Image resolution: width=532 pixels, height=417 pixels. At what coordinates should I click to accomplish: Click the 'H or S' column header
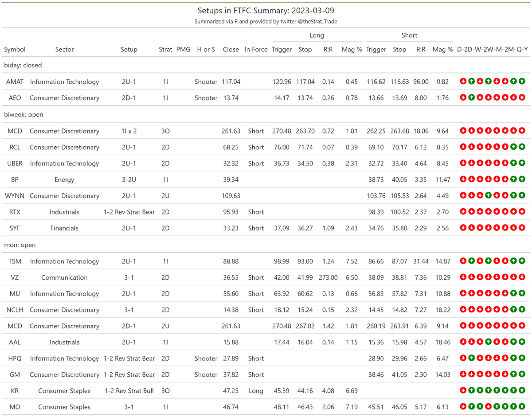click(206, 50)
